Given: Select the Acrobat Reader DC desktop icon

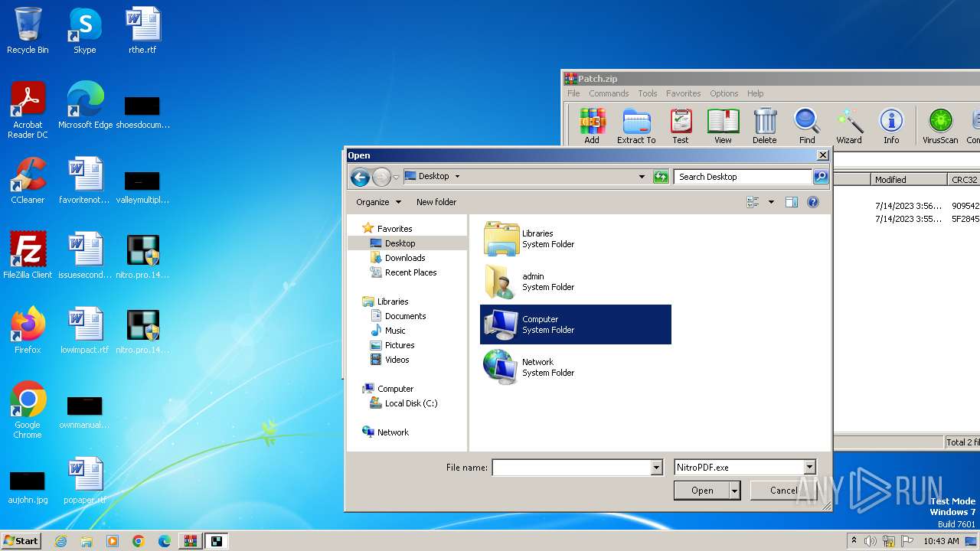Looking at the screenshot, I should [28, 111].
